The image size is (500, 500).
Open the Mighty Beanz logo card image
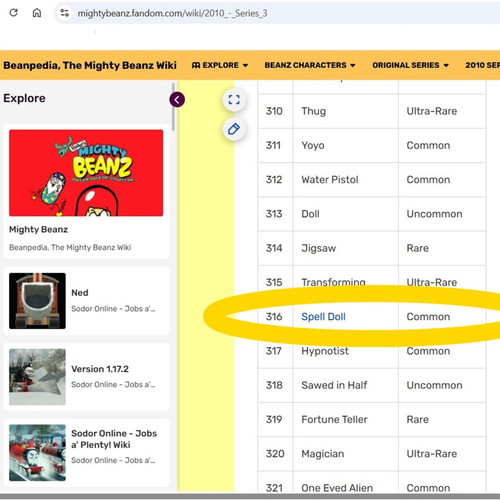[x=86, y=173]
